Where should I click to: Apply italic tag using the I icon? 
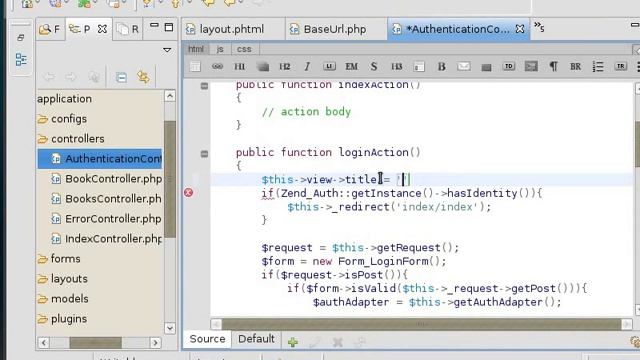(x=307, y=66)
